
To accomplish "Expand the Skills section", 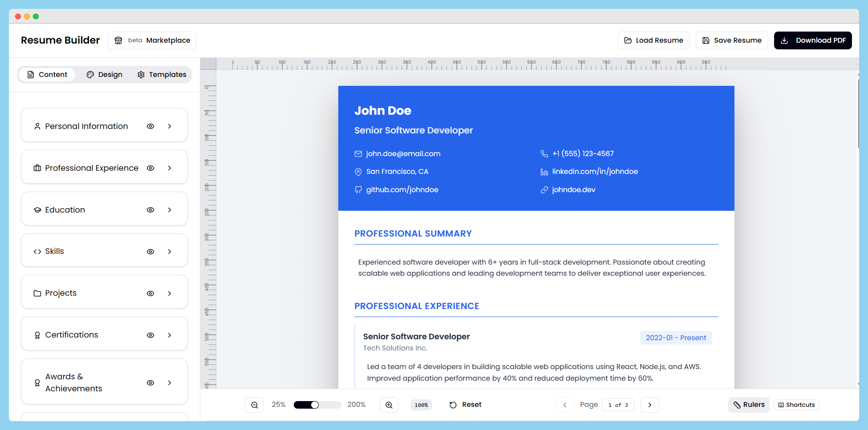I will point(169,251).
